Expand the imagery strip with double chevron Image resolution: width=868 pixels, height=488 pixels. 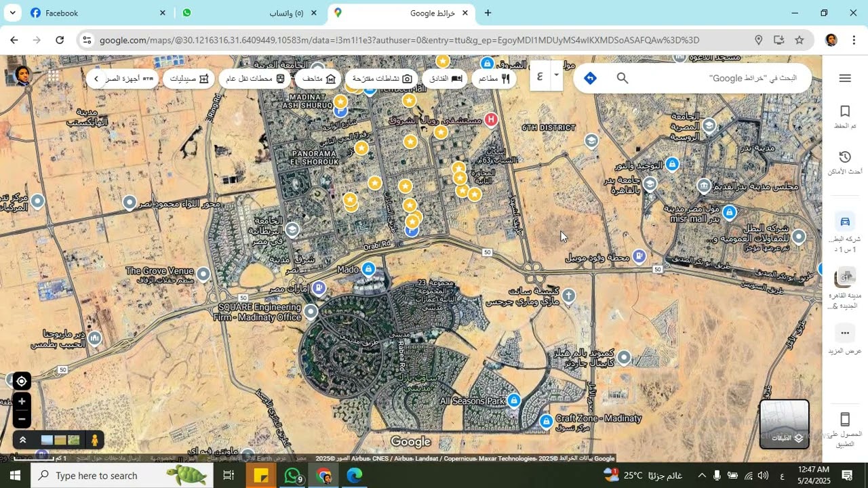22,440
